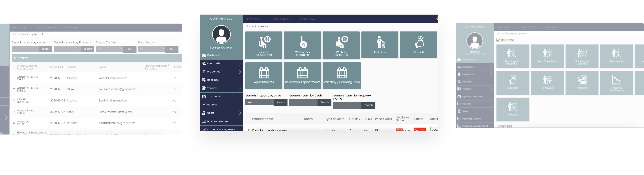
Task: Click the red Vacant status badge
Action: click(x=420, y=130)
